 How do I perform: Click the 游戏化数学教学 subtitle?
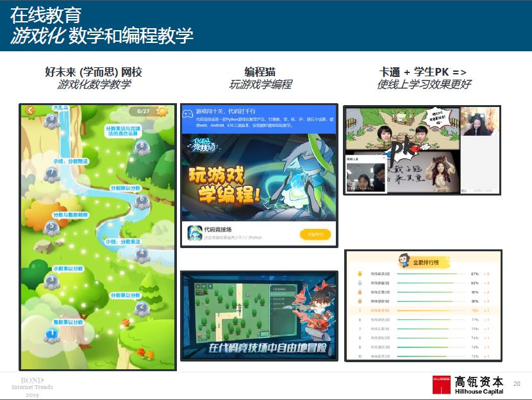[x=94, y=84]
